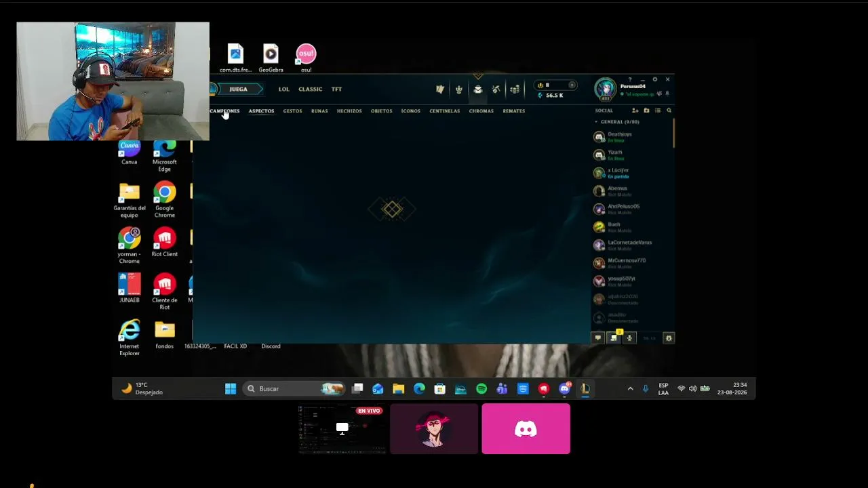This screenshot has width=868, height=488.
Task: Select Internet Explorer desktop icon
Action: pyautogui.click(x=130, y=338)
